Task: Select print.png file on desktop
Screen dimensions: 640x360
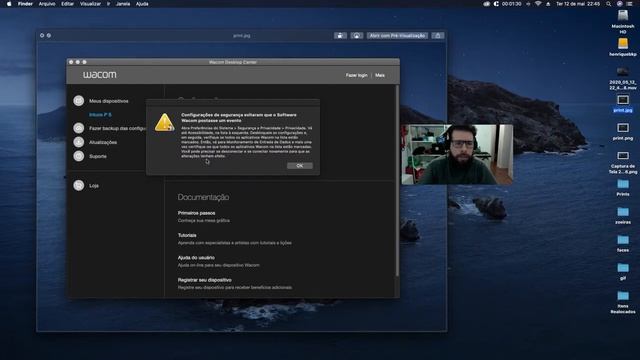Action: pyautogui.click(x=622, y=131)
